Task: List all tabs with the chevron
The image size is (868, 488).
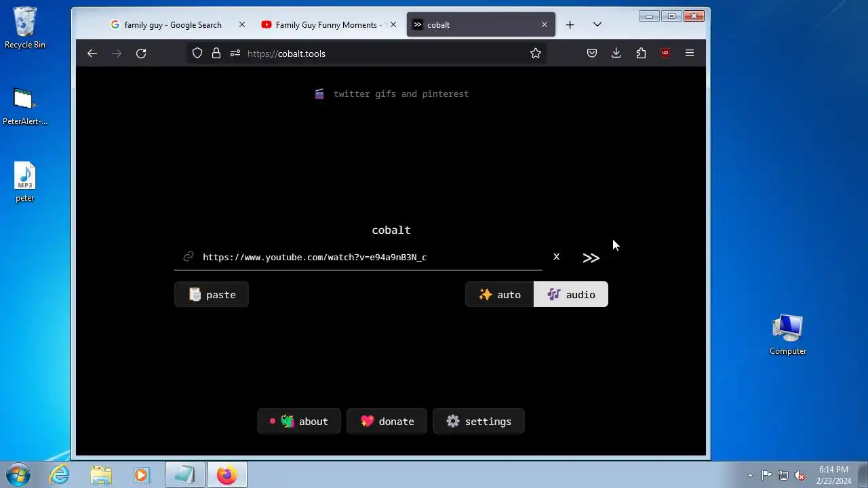Action: click(597, 25)
